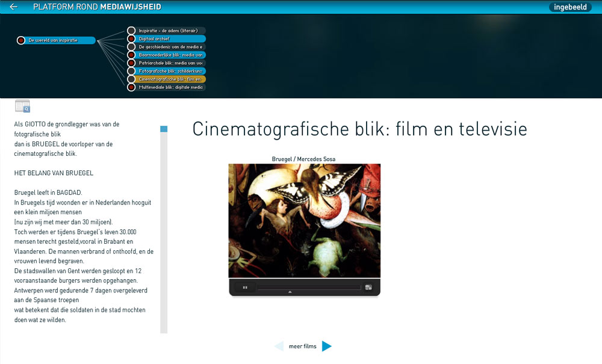The width and height of the screenshot is (602, 364).
Task: Click the 'Bruegel / Mercedes Sosa' video caption
Action: 303,159
